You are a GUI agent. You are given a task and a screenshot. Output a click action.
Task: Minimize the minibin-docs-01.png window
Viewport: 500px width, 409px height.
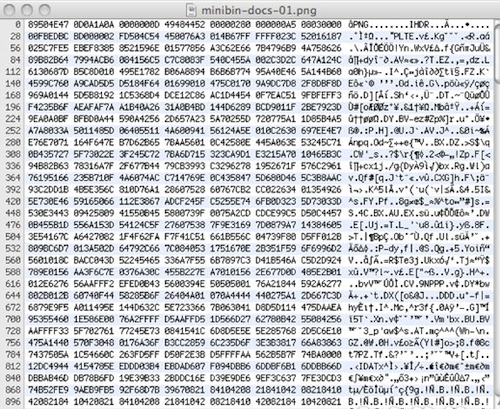27,10
